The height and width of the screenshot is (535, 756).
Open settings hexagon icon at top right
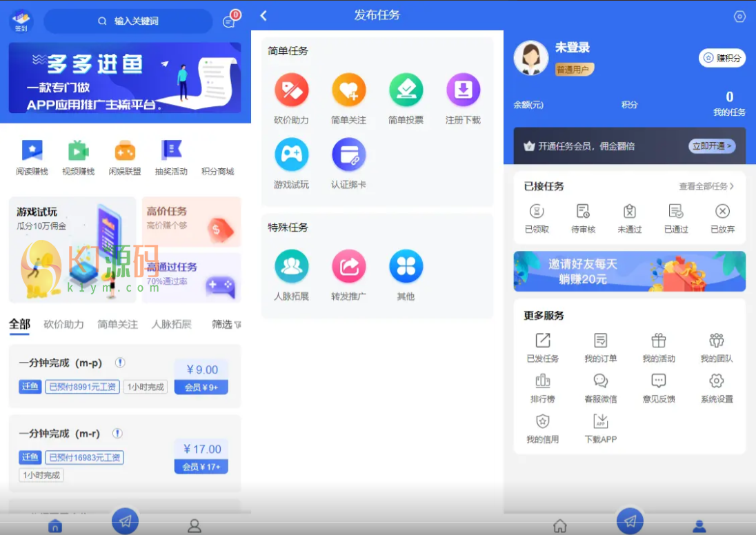tap(739, 17)
